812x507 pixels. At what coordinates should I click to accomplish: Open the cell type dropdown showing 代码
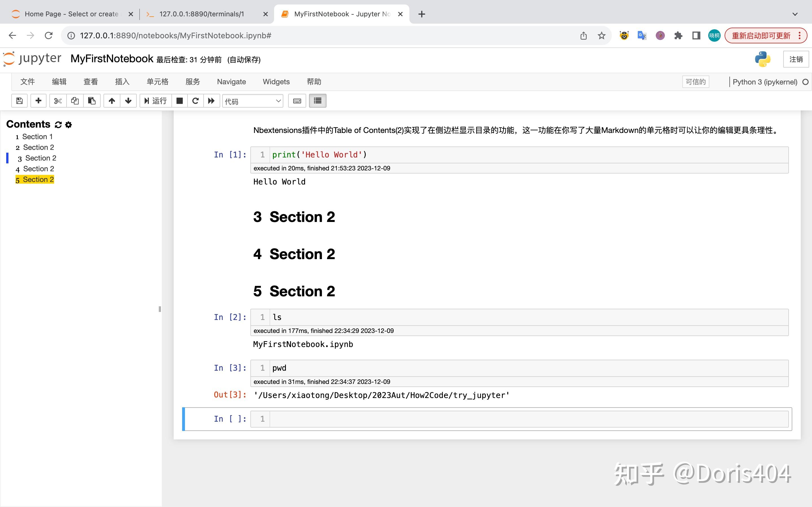coord(252,101)
